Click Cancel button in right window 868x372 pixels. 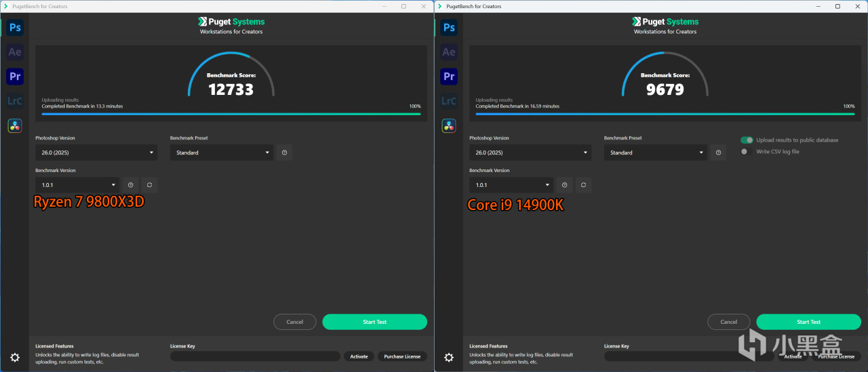point(728,322)
